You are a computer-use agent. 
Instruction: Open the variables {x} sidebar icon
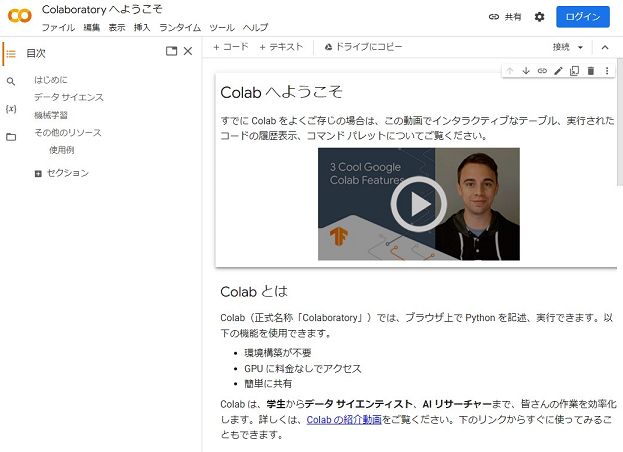click(x=11, y=109)
